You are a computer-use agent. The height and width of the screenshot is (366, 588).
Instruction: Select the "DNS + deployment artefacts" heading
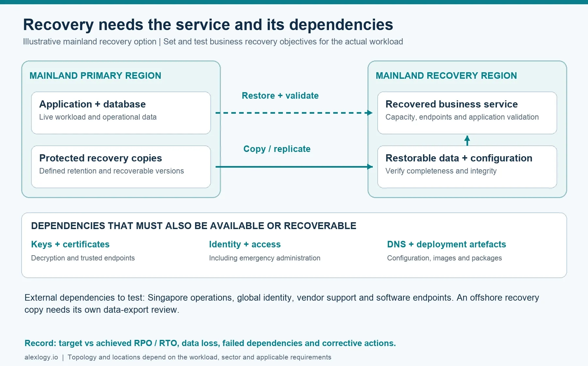[x=447, y=244]
